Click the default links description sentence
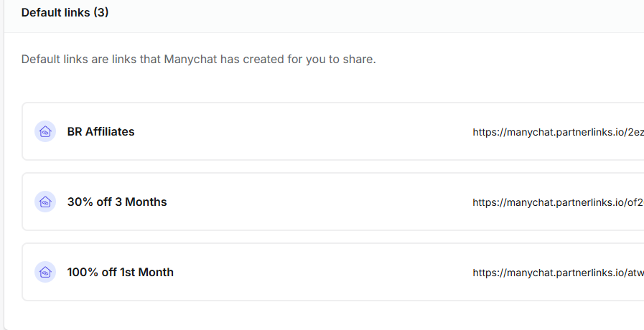644x330 pixels. pos(198,59)
